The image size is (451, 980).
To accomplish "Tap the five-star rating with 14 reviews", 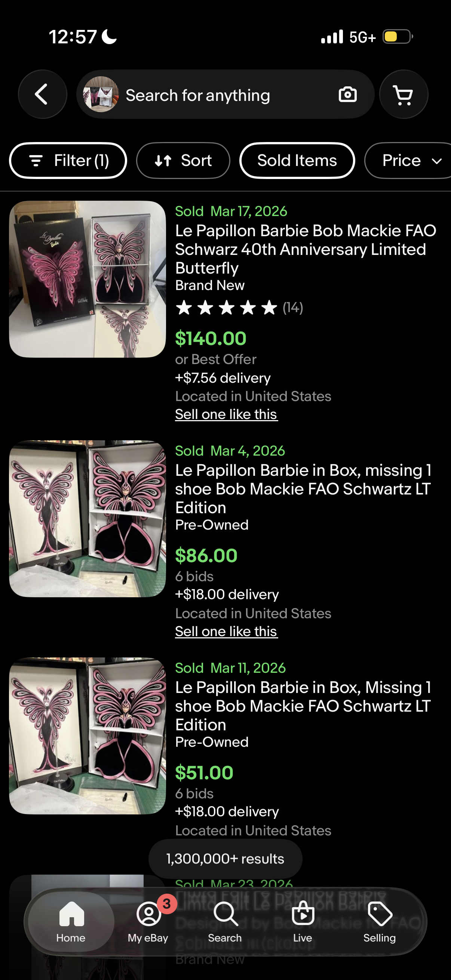I will (x=239, y=307).
